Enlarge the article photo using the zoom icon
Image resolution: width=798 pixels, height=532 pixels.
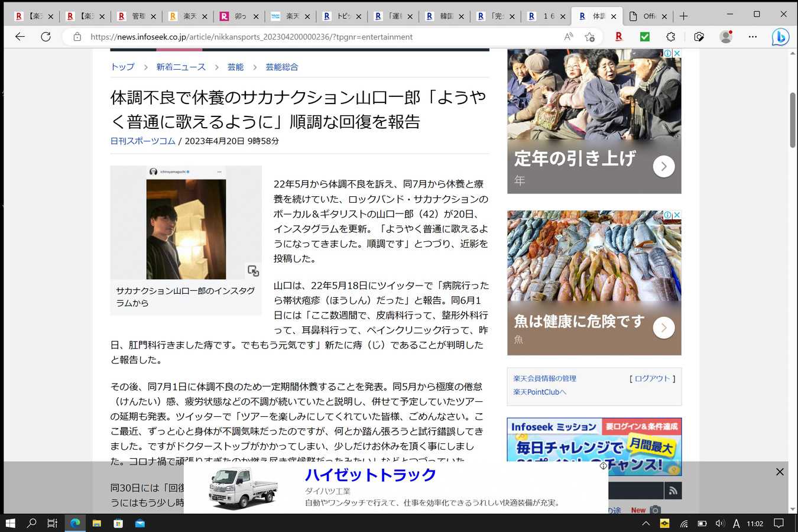tap(253, 271)
